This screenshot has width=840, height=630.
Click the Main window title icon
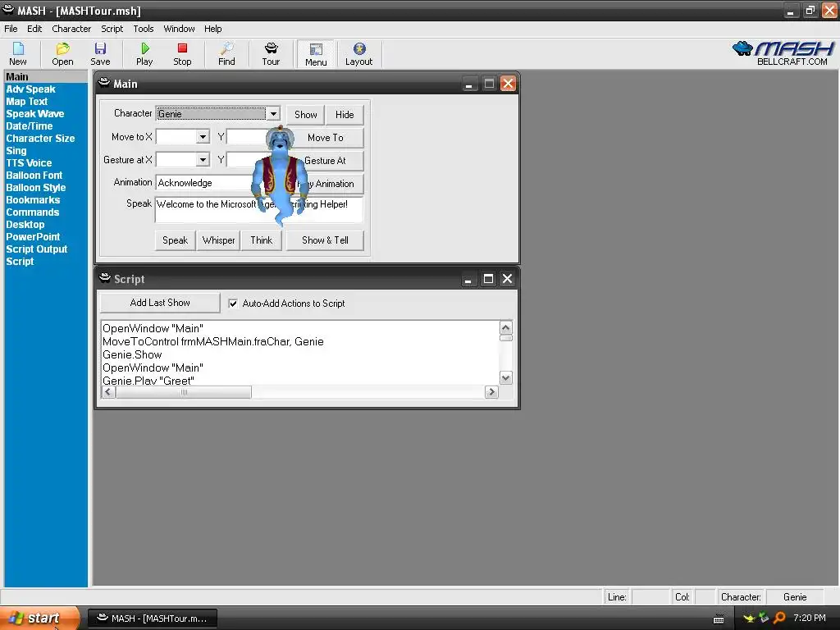(x=104, y=84)
